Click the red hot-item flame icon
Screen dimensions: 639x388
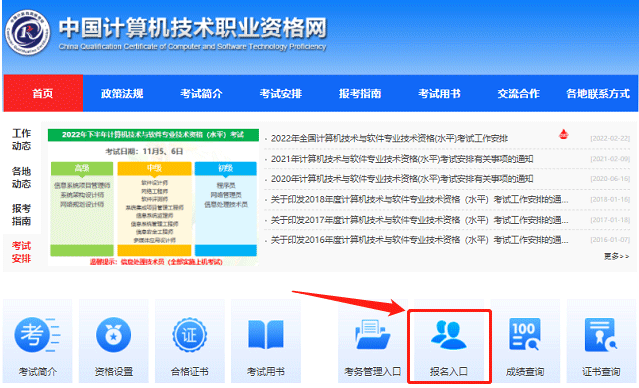564,134
